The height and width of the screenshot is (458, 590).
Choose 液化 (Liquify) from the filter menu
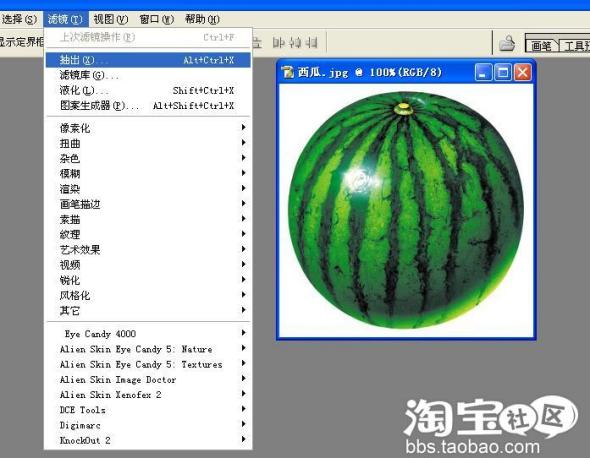148,90
